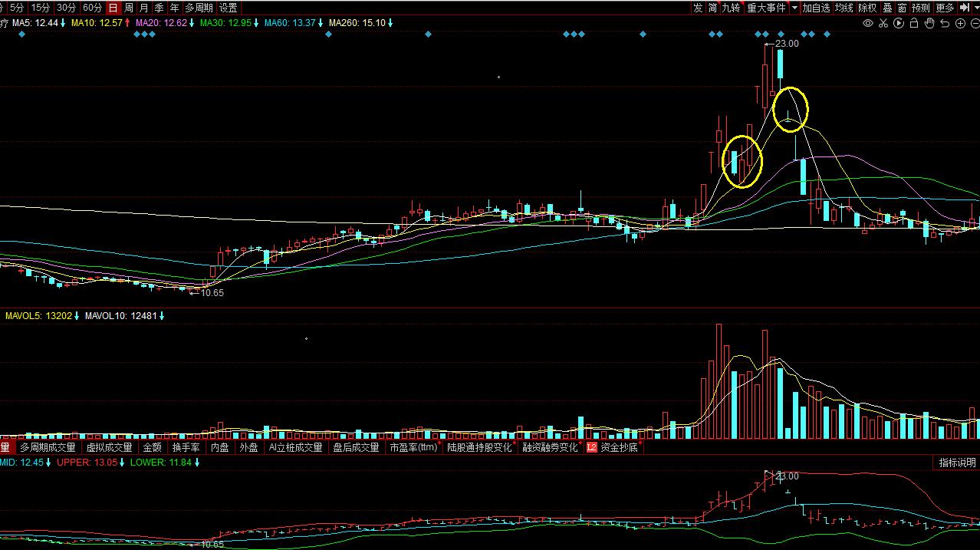Select the 市盈率(ttm) indicator tab

click(x=413, y=447)
